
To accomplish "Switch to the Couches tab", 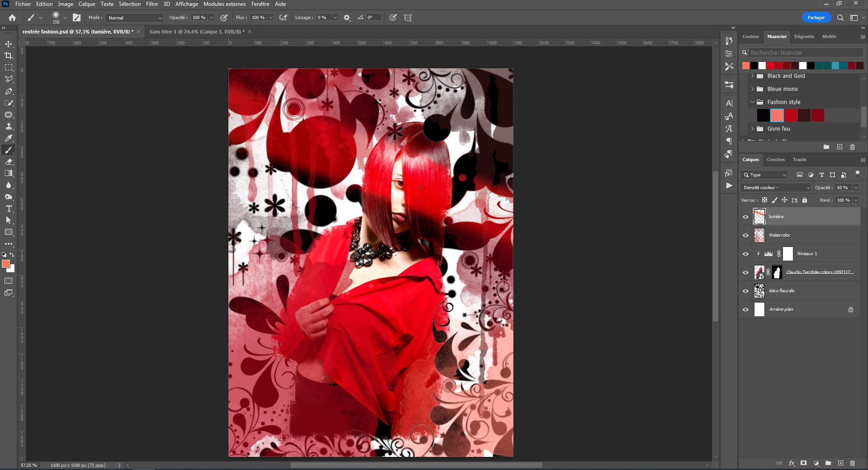I will pos(776,160).
